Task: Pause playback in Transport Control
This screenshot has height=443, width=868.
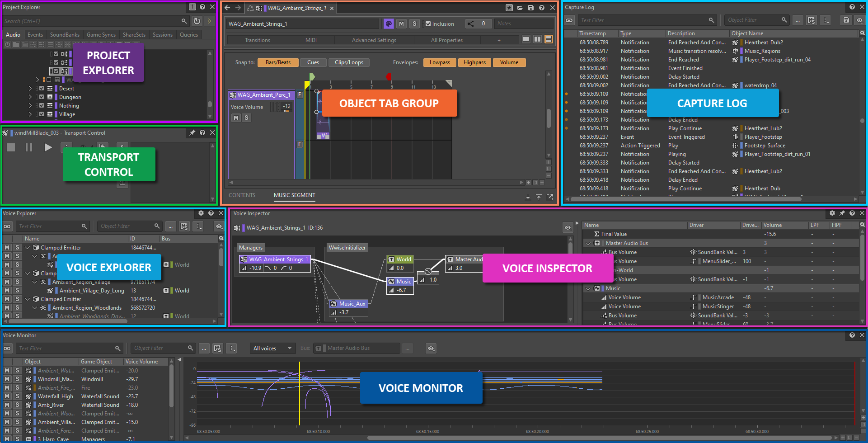Action: (x=29, y=147)
